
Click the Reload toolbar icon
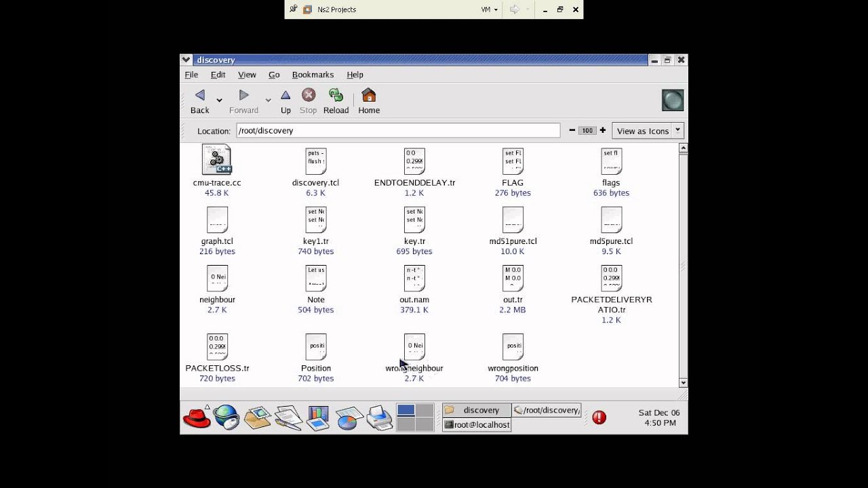coord(336,96)
